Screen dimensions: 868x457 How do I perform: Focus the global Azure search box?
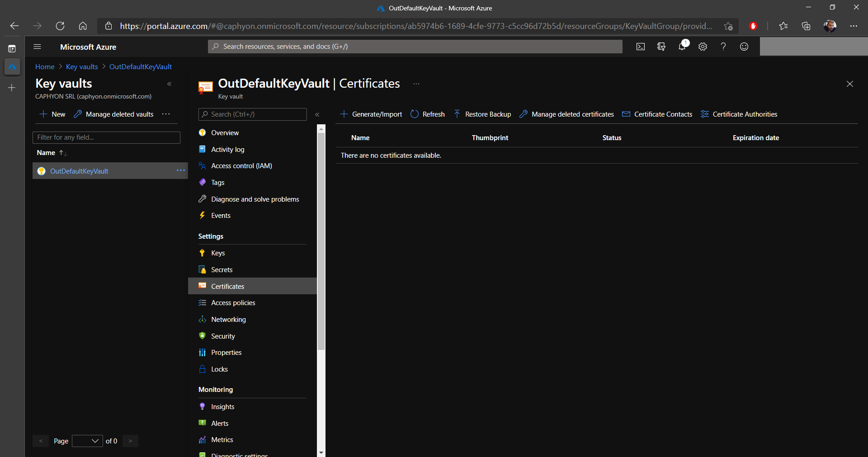click(415, 47)
